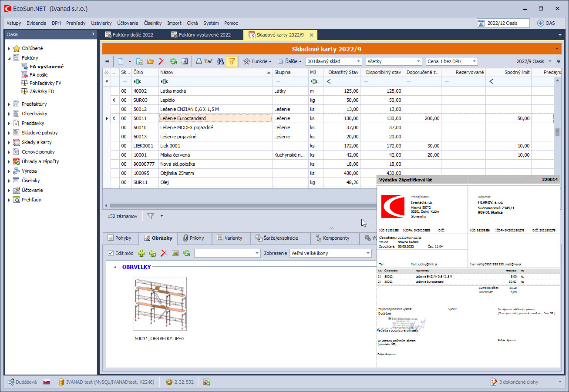The height and width of the screenshot is (392, 569).
Task: Click the OAS round arrow icon at top right
Action: 541,23
